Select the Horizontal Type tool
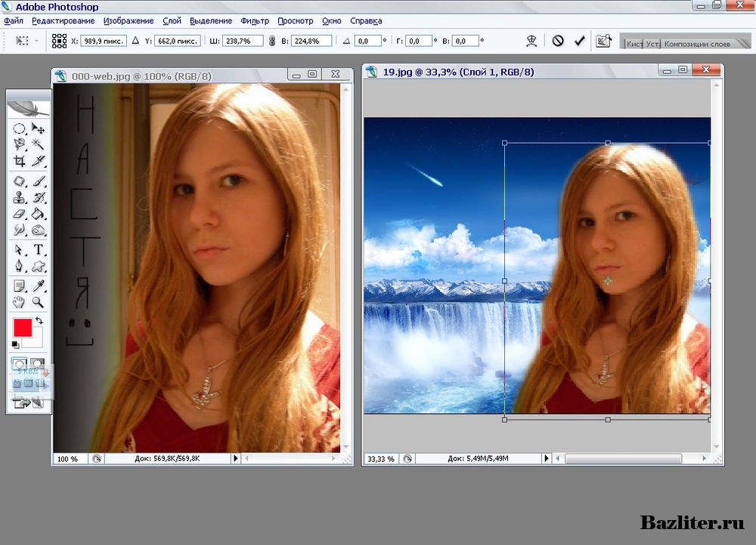The image size is (756, 545). tap(38, 249)
